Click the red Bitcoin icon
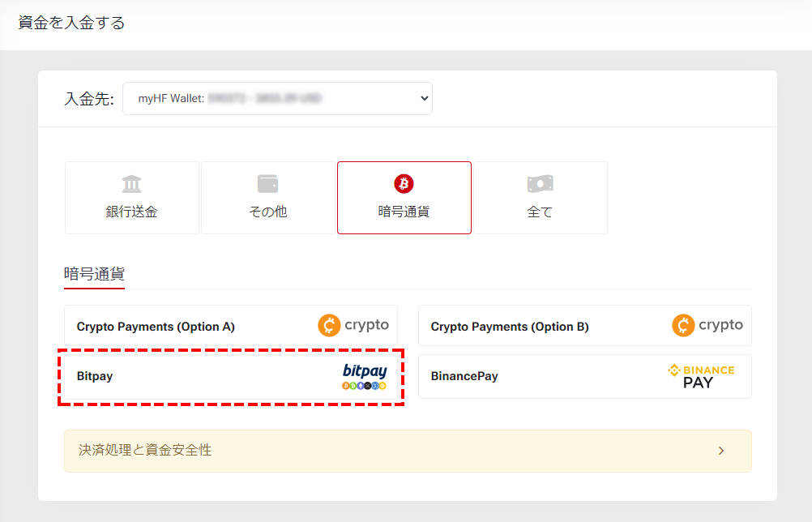 [404, 183]
